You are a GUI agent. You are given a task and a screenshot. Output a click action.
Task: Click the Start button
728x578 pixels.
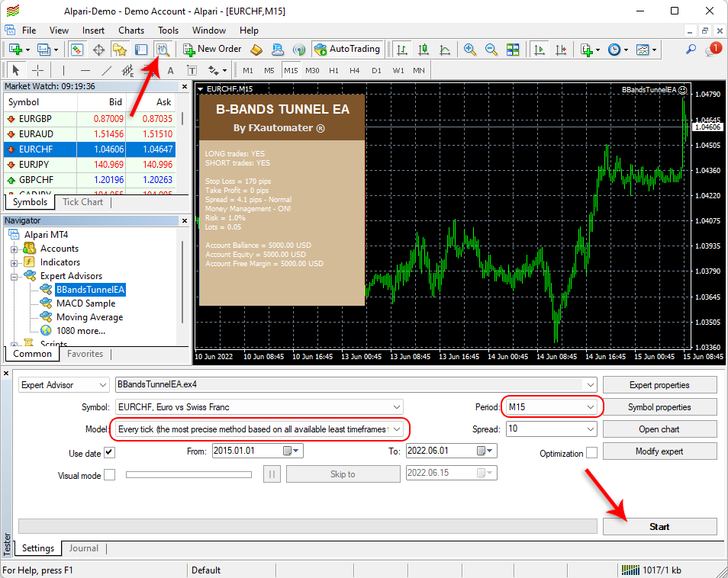(x=659, y=526)
